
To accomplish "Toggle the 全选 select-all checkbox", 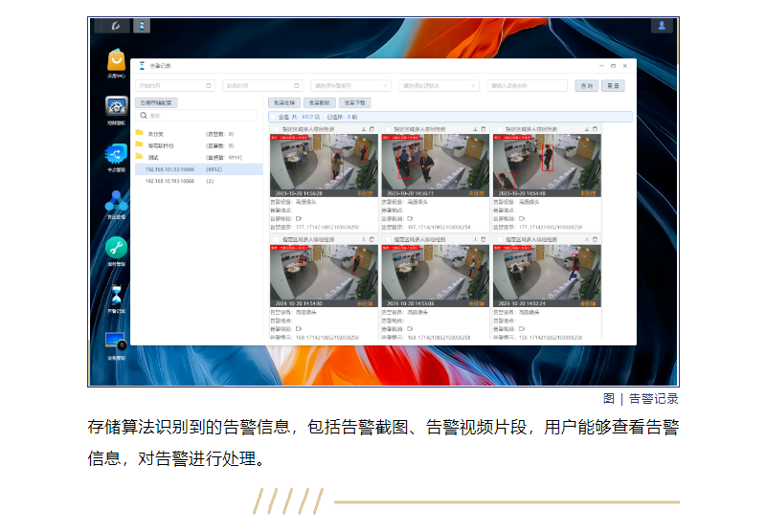I will tap(273, 117).
